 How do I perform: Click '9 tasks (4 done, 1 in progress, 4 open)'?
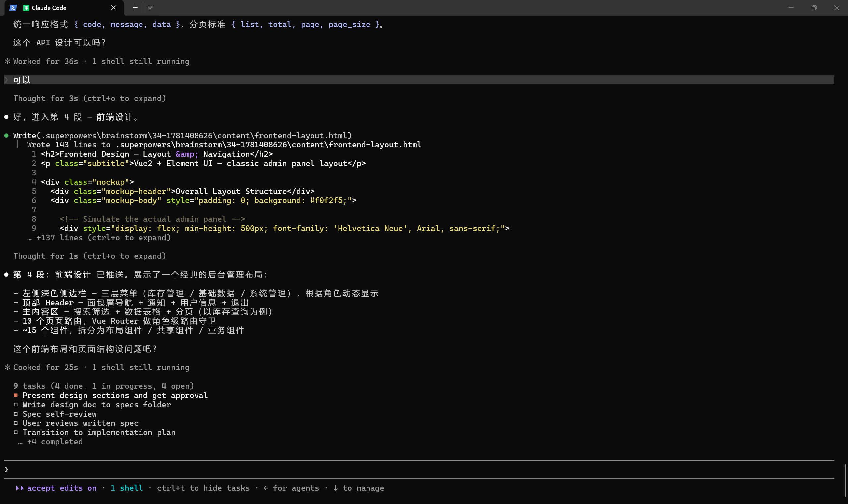(x=104, y=386)
